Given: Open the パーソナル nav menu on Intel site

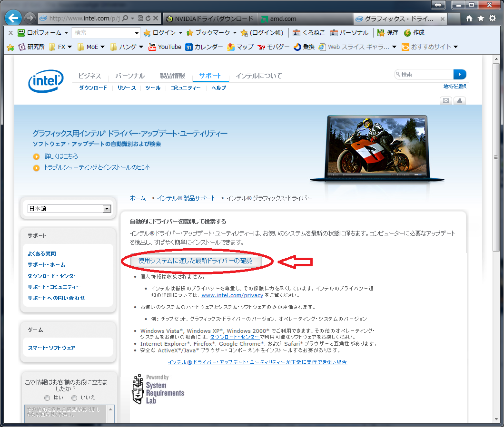Looking at the screenshot, I should [x=130, y=76].
